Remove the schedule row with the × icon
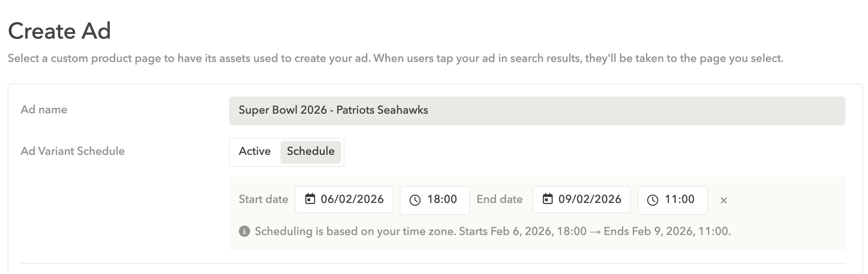868x274 pixels. click(723, 200)
